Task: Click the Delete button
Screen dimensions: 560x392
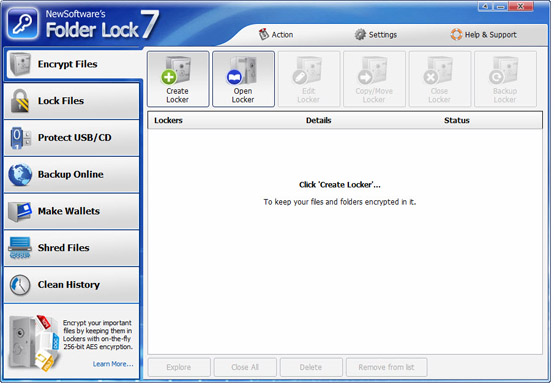Action: (x=311, y=367)
